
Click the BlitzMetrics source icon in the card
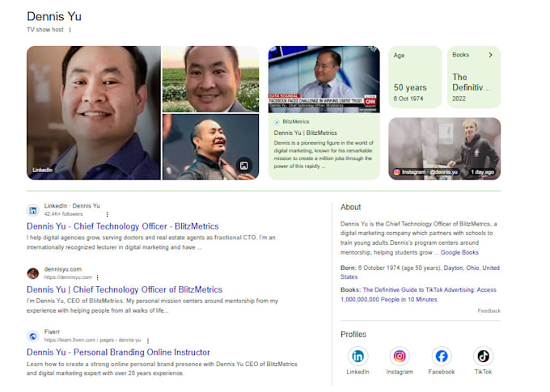(x=277, y=122)
